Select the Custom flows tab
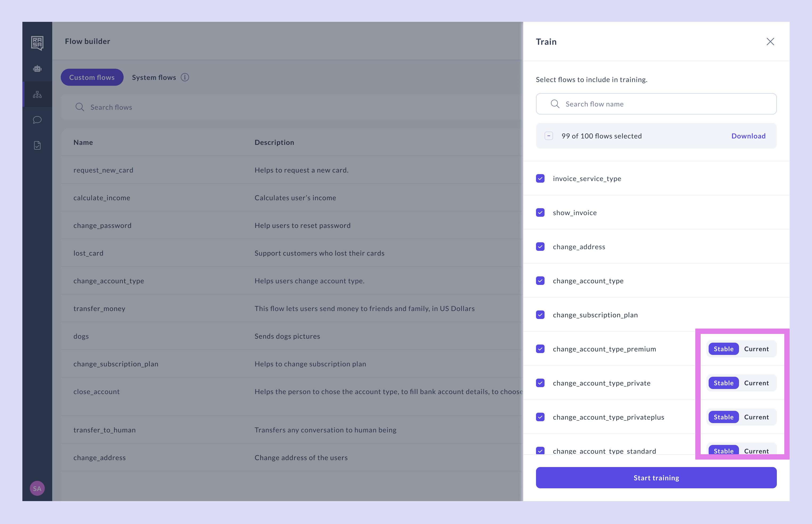 tap(92, 77)
